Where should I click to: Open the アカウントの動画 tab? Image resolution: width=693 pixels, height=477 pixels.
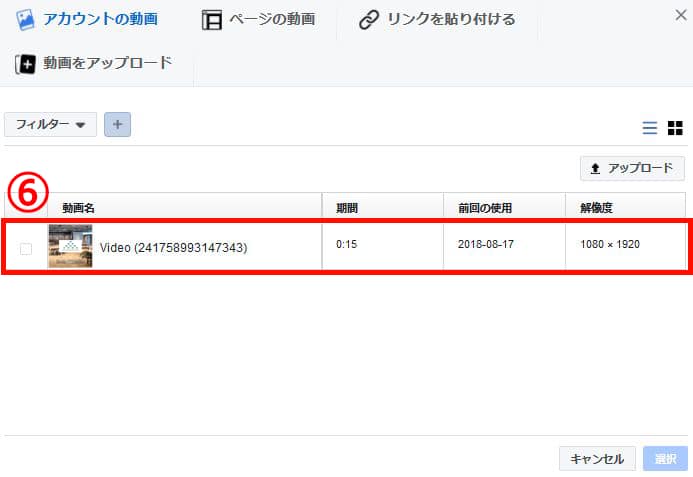coord(100,19)
